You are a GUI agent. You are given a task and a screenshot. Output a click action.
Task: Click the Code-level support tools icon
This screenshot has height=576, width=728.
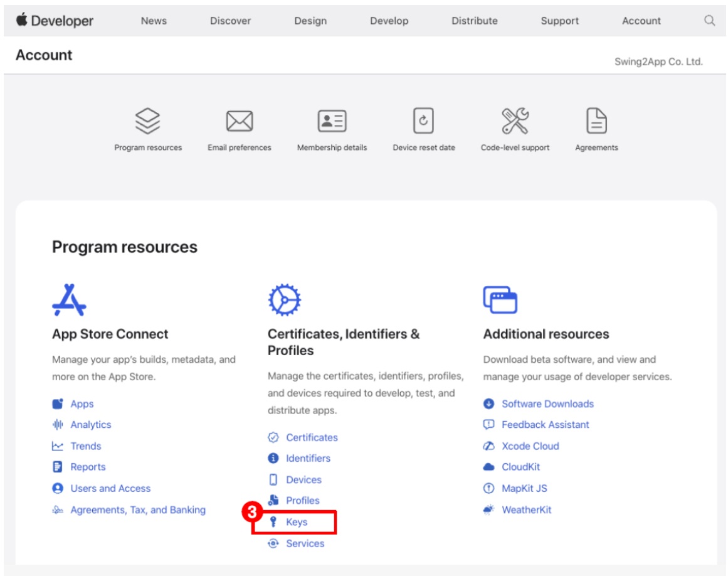[x=515, y=120]
